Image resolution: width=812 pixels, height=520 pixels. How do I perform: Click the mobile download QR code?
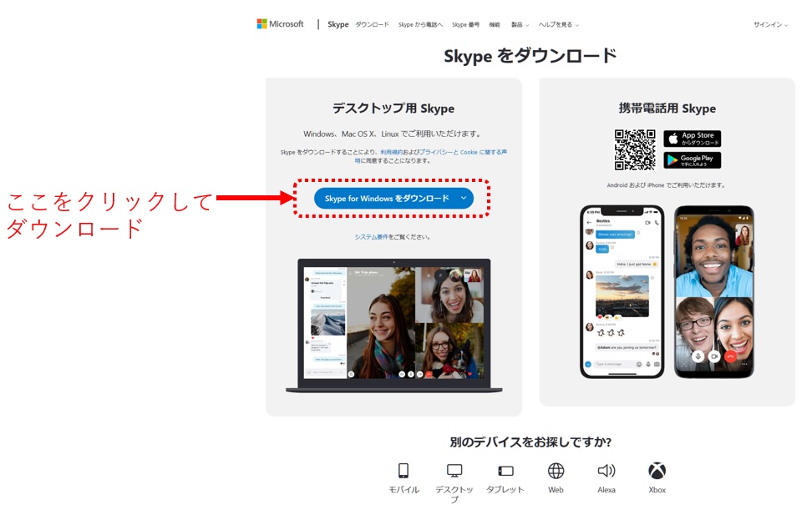635,149
